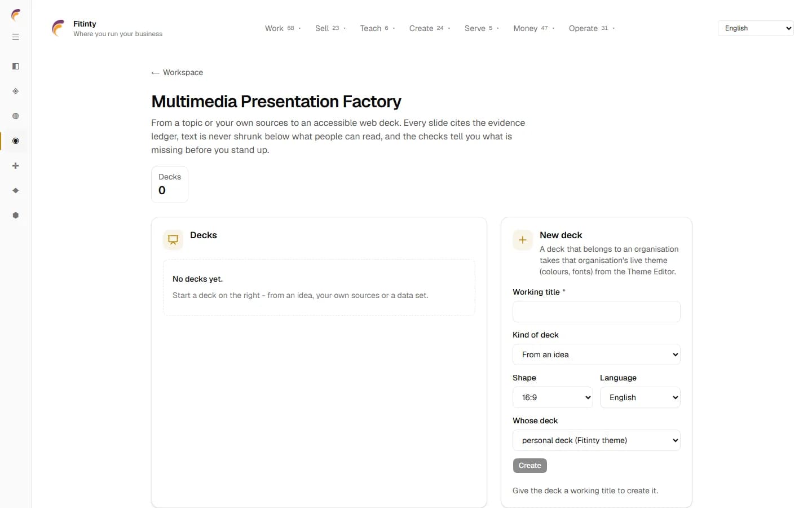The height and width of the screenshot is (508, 812).
Task: Click the "Start a deck on the right" hint
Action: (300, 295)
